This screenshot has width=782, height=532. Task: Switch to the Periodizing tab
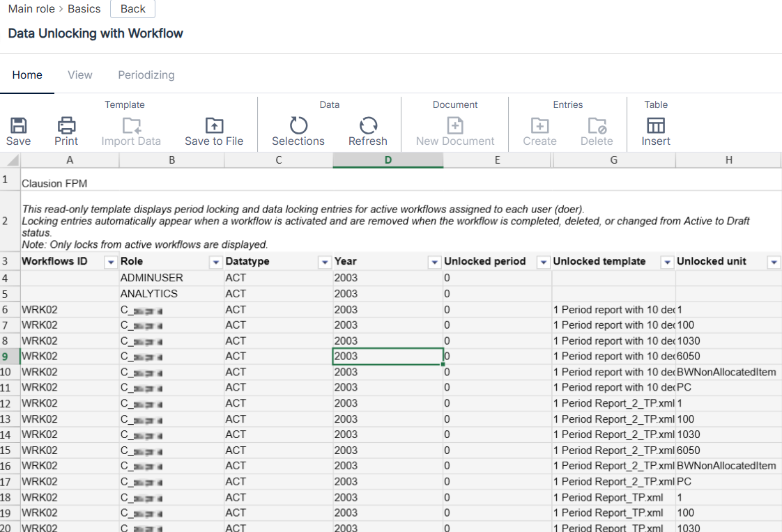(146, 75)
